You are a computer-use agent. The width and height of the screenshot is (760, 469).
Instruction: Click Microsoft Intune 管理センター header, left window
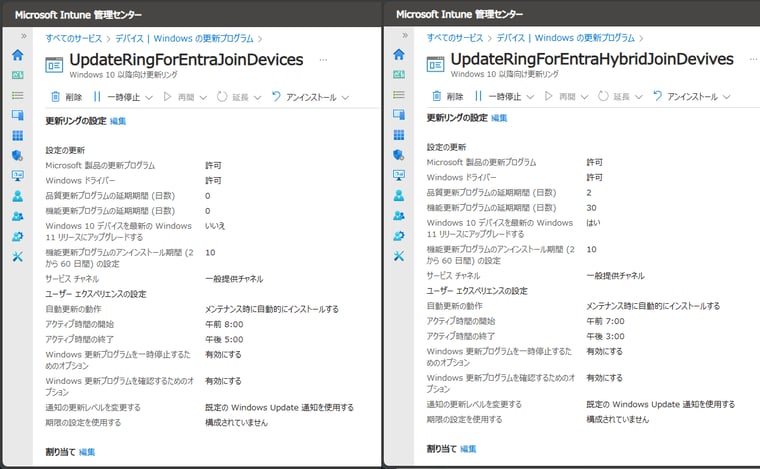point(79,15)
